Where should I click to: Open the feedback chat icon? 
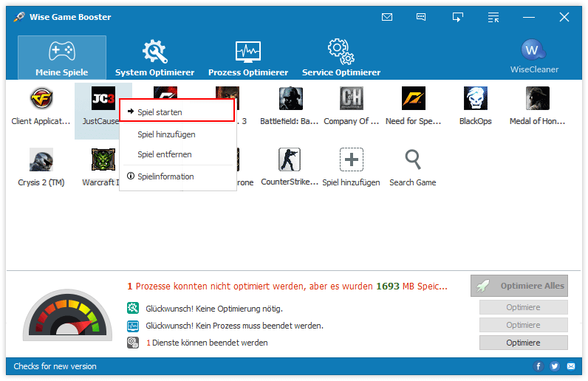point(421,17)
